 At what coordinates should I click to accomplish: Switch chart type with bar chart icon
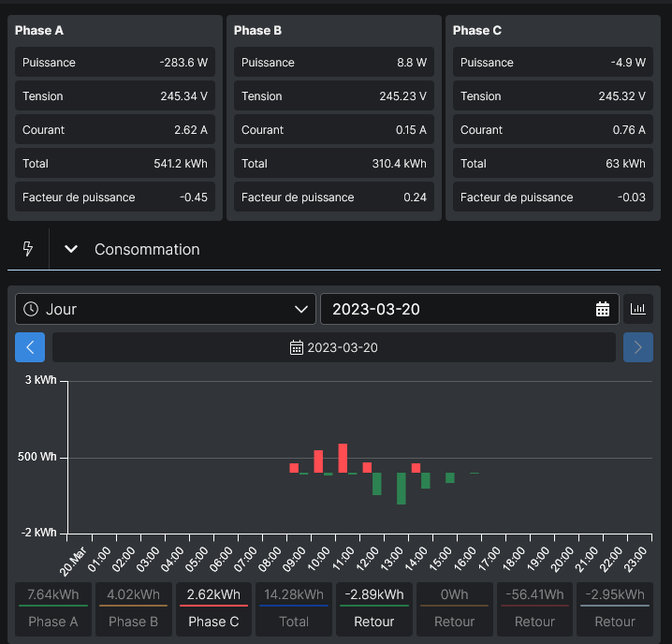click(x=637, y=309)
